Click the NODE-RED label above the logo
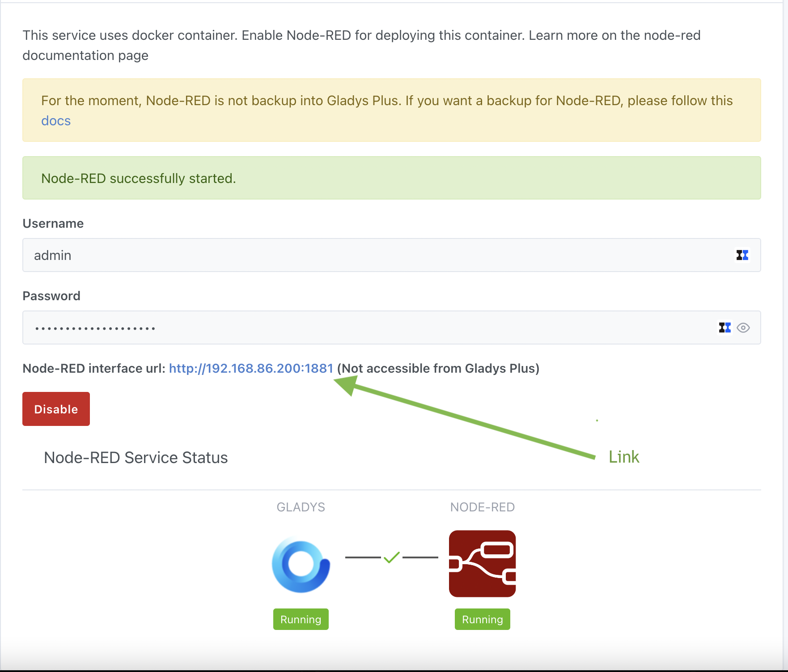The image size is (788, 672). pyautogui.click(x=482, y=507)
